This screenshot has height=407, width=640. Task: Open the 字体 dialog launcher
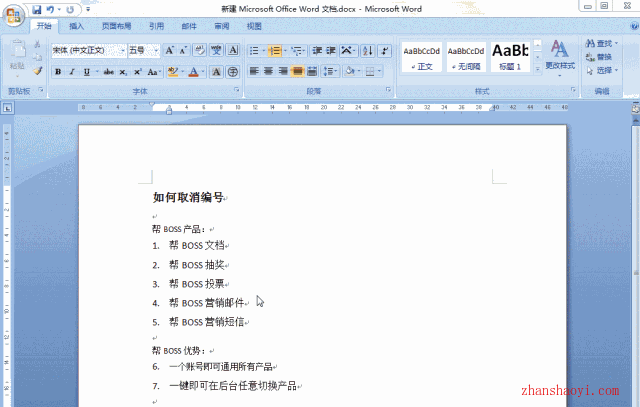coord(237,90)
